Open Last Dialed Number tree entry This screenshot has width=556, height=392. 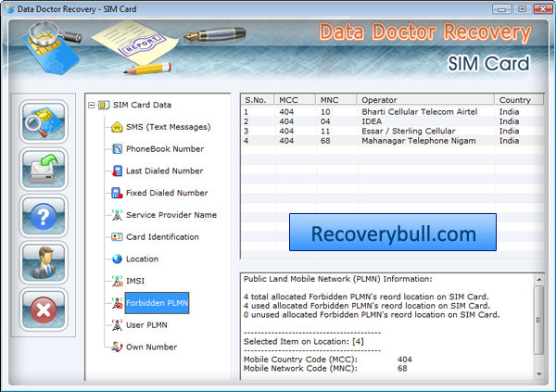[x=165, y=171]
